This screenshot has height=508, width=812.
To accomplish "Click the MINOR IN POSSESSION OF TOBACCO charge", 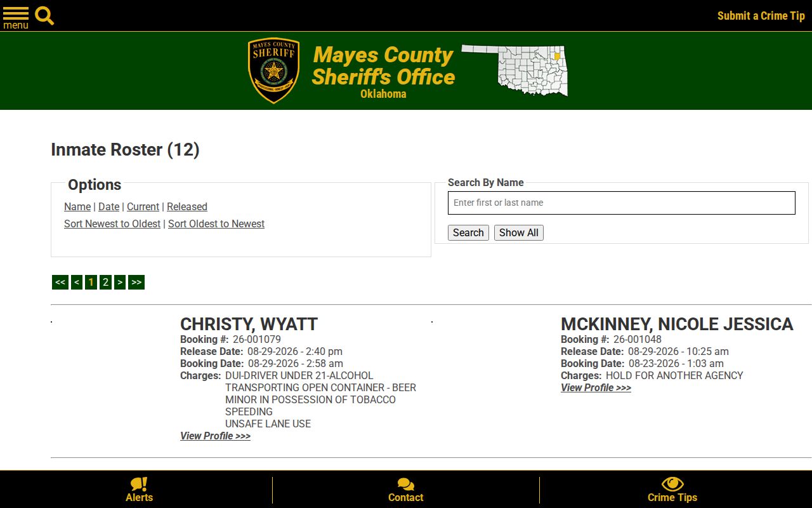I will [310, 399].
